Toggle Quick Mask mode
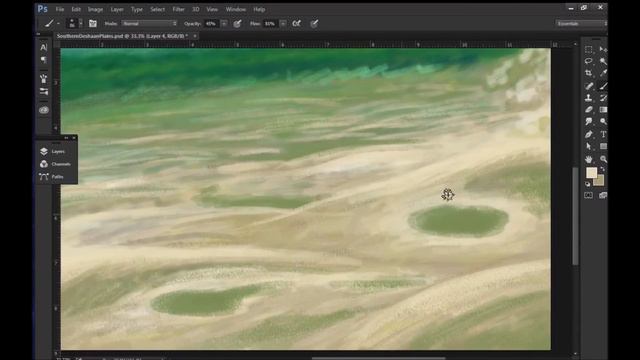Image resolution: width=640 pixels, height=360 pixels. [589, 196]
